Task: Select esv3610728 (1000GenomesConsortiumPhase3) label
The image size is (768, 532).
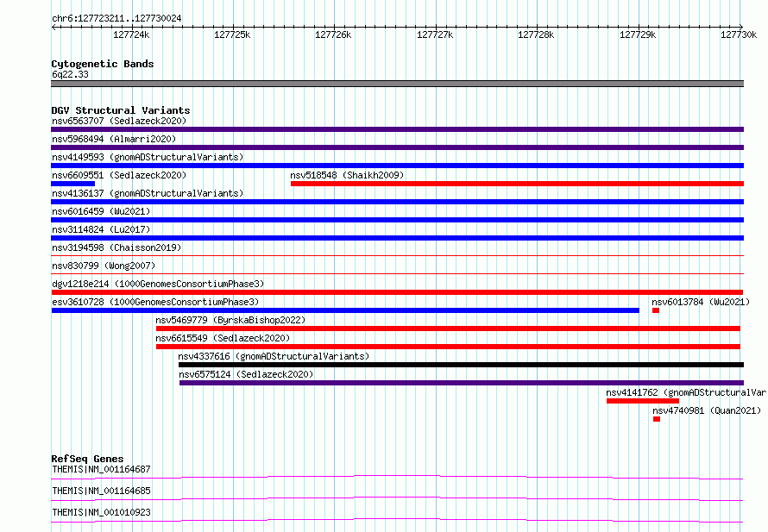Action: point(155,302)
